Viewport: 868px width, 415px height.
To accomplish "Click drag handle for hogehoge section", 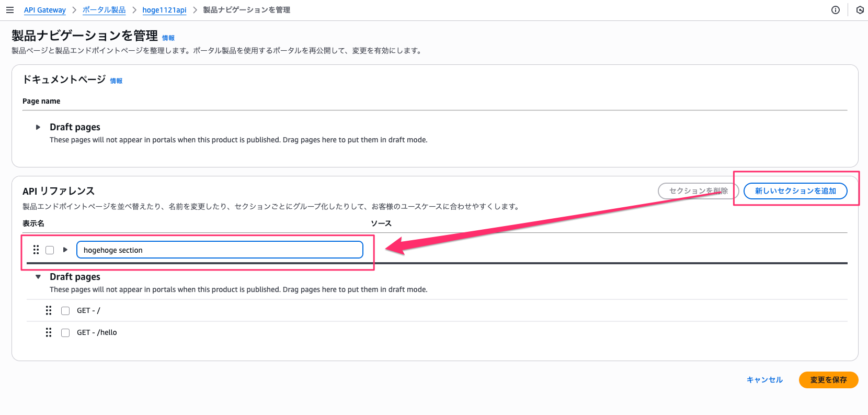I will point(36,250).
